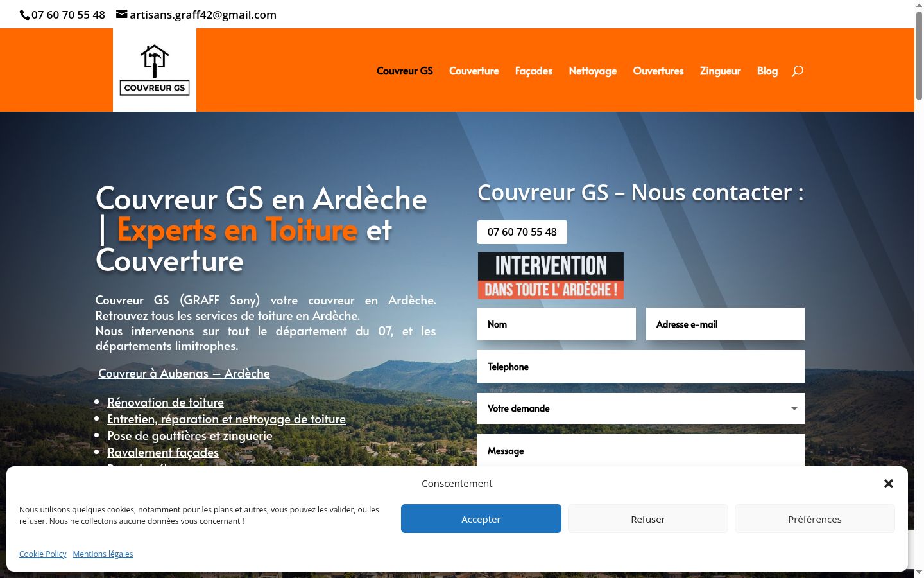
Task: Click the Accepter cookies button
Action: (x=481, y=519)
